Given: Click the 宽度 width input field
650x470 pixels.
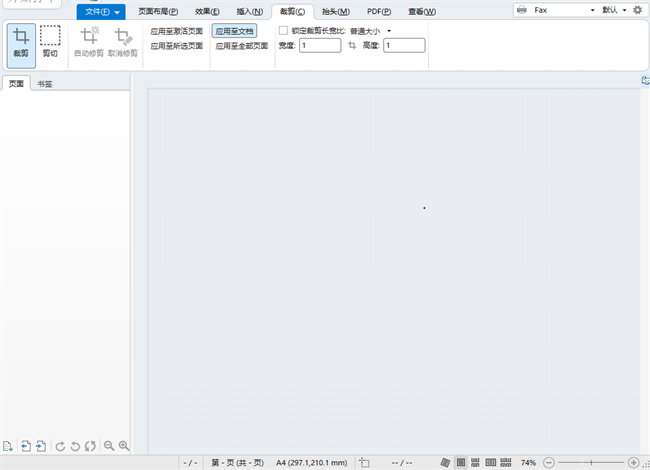Looking at the screenshot, I should coord(320,46).
